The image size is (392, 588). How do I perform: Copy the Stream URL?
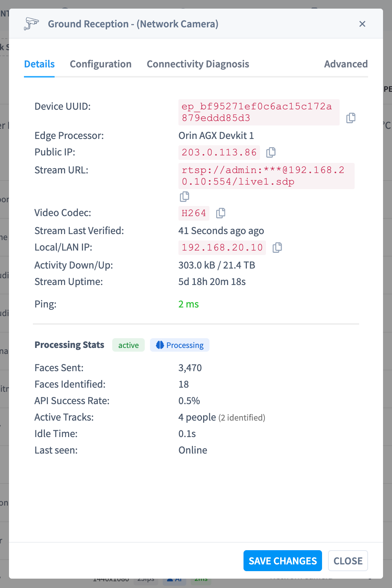pos(184,197)
